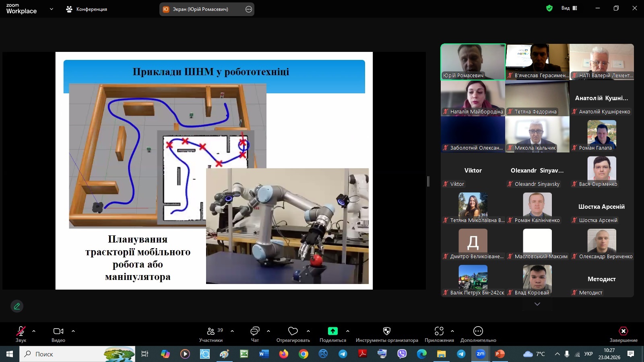Expand the audio settings arrow
Image resolution: width=644 pixels, height=362 pixels.
pyautogui.click(x=34, y=331)
